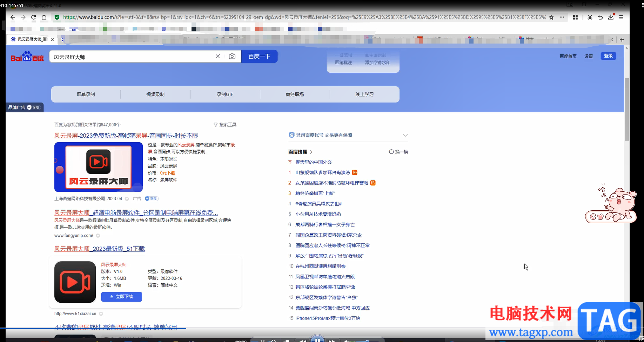The width and height of the screenshot is (644, 342).
Task: Open hot search 小伙用AI技术复活奶奶
Action: pyautogui.click(x=318, y=214)
